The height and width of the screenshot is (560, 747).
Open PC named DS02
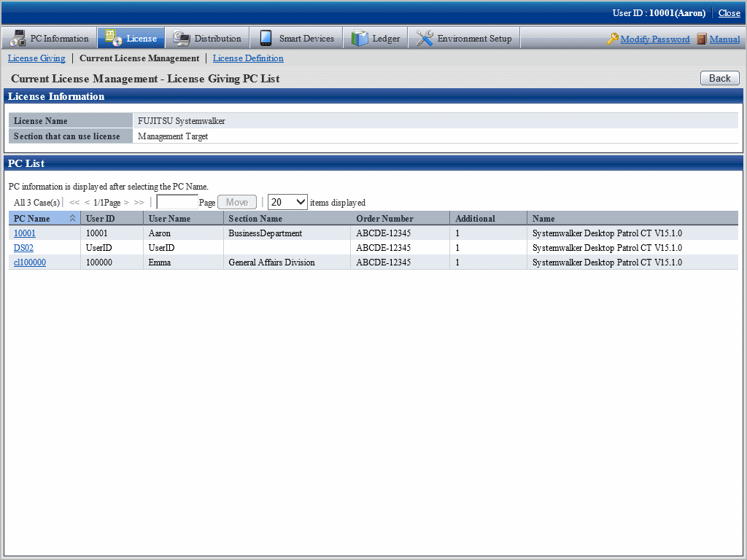(x=23, y=248)
